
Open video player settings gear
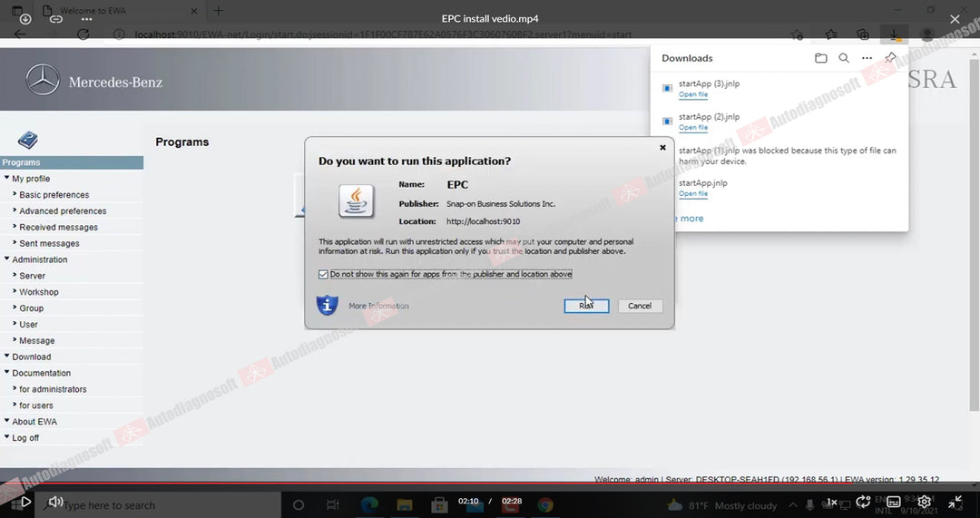pos(925,502)
